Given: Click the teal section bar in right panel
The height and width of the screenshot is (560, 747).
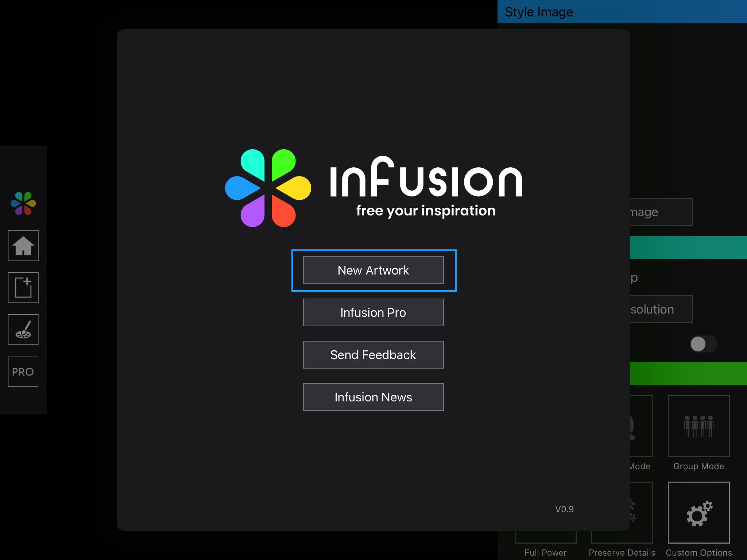Looking at the screenshot, I should coord(689,248).
